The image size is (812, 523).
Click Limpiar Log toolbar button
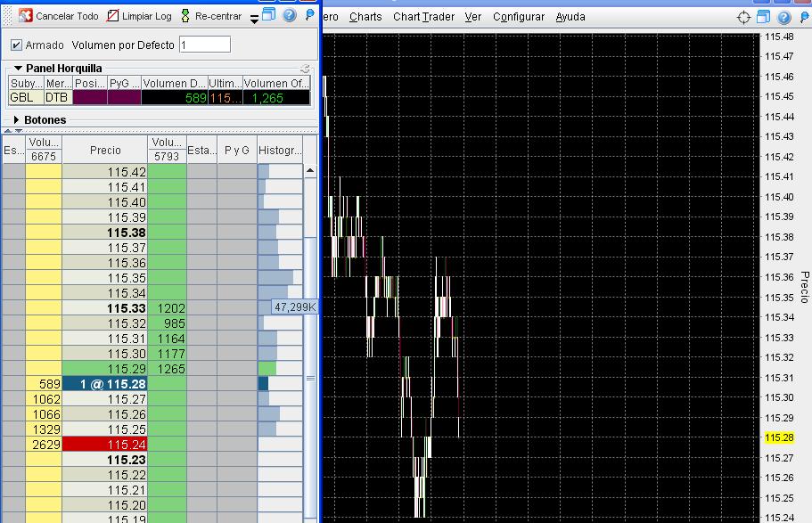[x=139, y=16]
